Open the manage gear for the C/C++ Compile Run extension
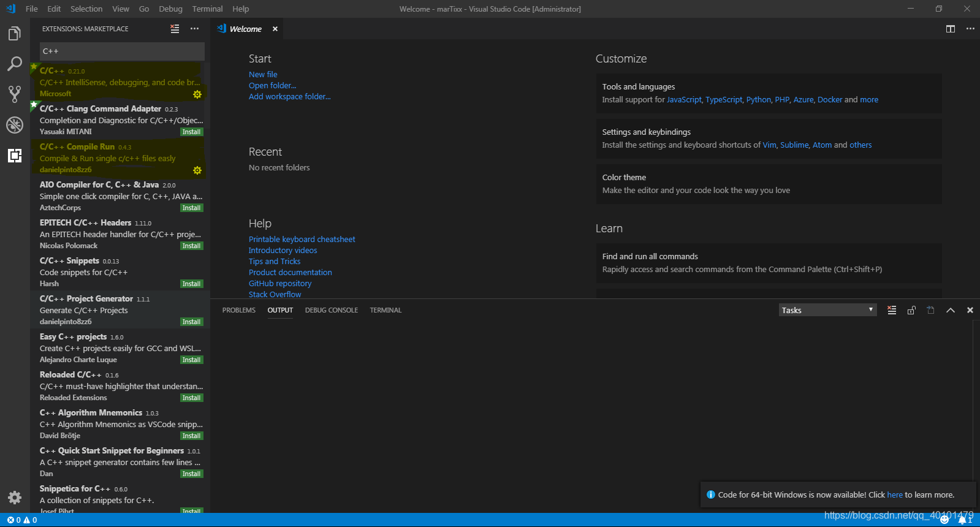Image resolution: width=980 pixels, height=527 pixels. (x=197, y=170)
